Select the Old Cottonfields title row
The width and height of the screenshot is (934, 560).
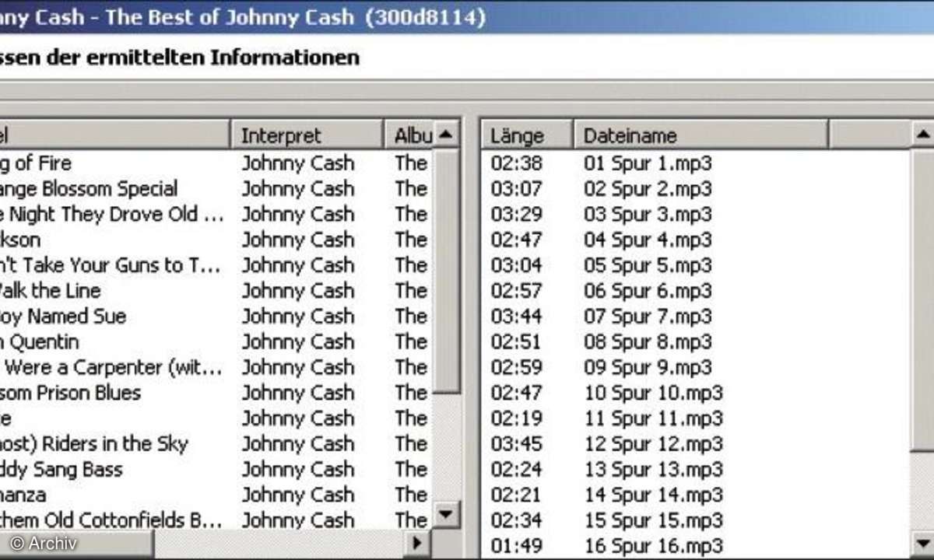coord(112,520)
